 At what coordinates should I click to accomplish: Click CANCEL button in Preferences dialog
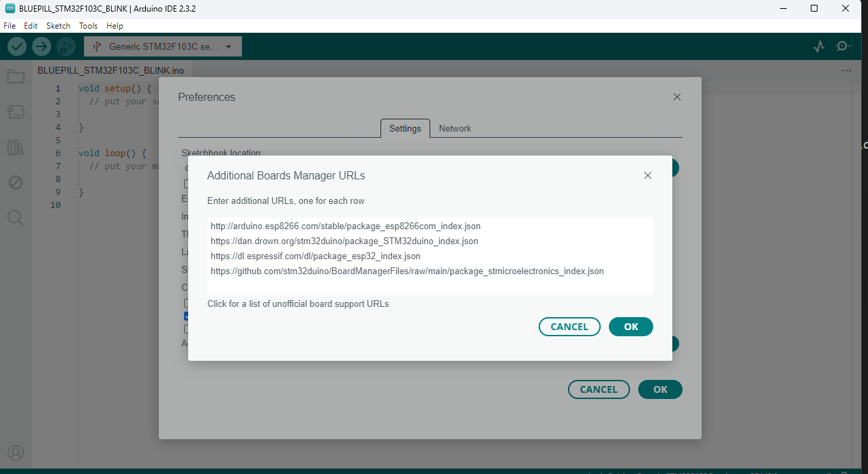[x=599, y=389]
